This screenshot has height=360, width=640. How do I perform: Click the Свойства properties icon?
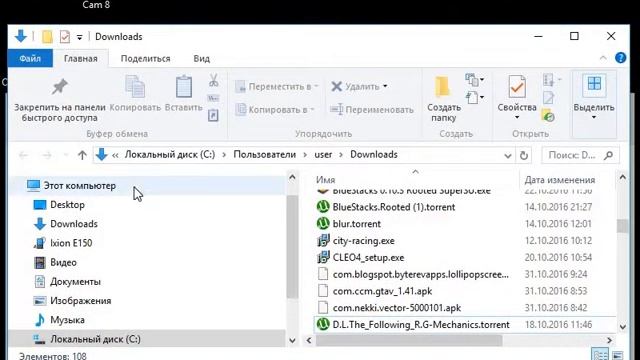click(517, 87)
